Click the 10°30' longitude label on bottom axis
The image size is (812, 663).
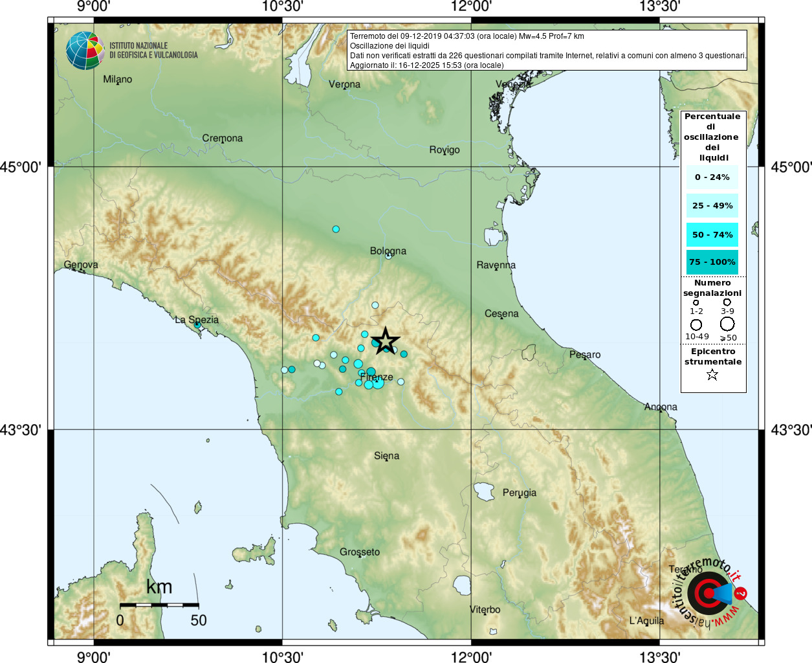point(282,657)
